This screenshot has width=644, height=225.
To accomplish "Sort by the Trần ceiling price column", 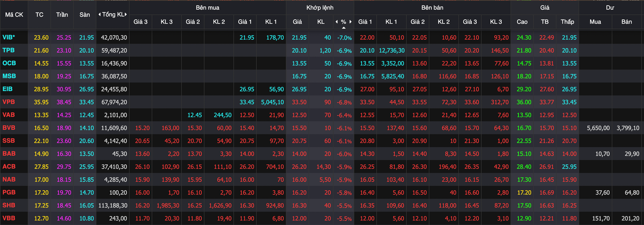I will tap(62, 15).
